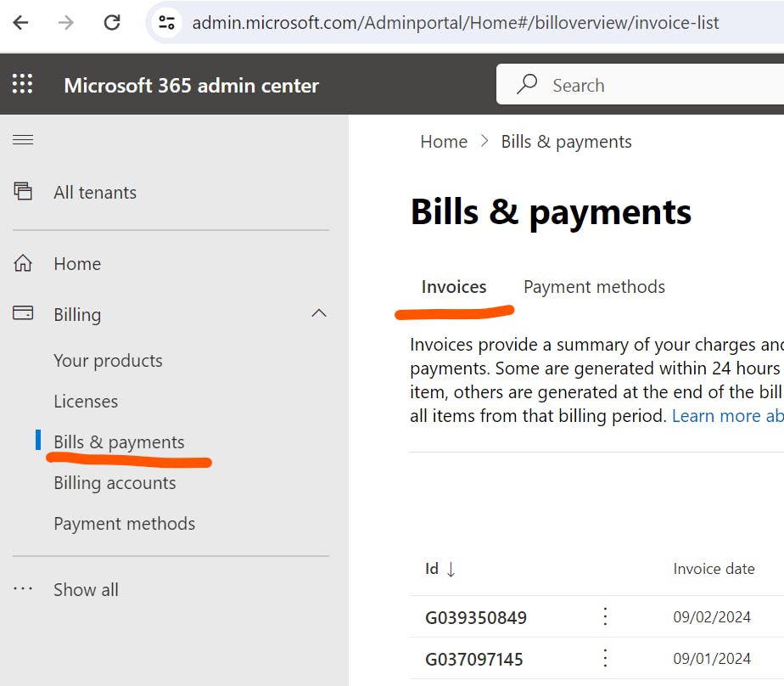Image resolution: width=784 pixels, height=686 pixels.
Task: Open All tenants in sidebar
Action: click(x=95, y=193)
